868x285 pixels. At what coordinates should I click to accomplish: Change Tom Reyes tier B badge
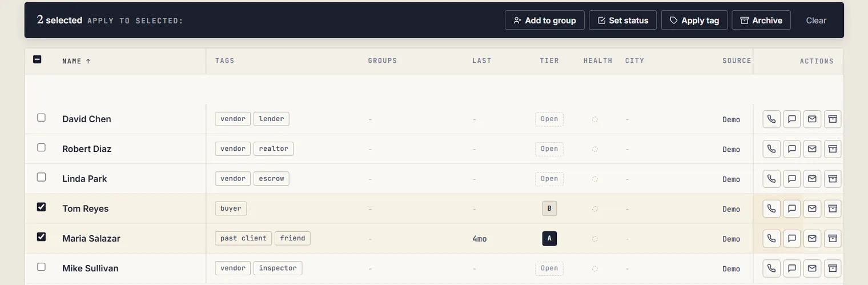(549, 208)
